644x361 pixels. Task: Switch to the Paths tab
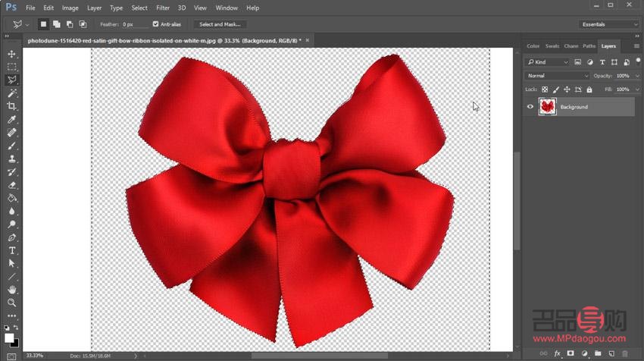click(x=589, y=46)
